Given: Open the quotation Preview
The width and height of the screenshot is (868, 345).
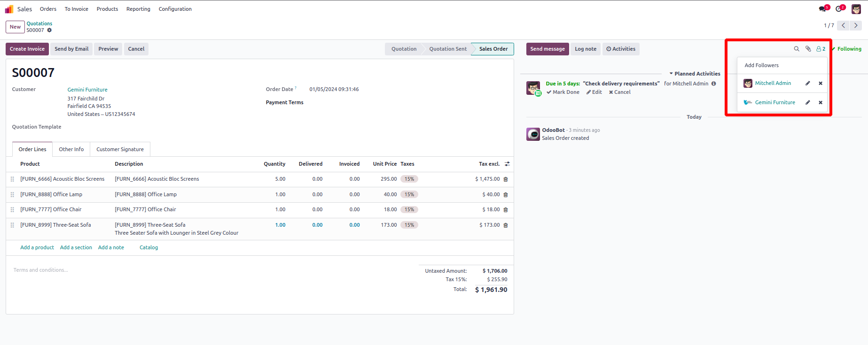Looking at the screenshot, I should pyautogui.click(x=108, y=49).
